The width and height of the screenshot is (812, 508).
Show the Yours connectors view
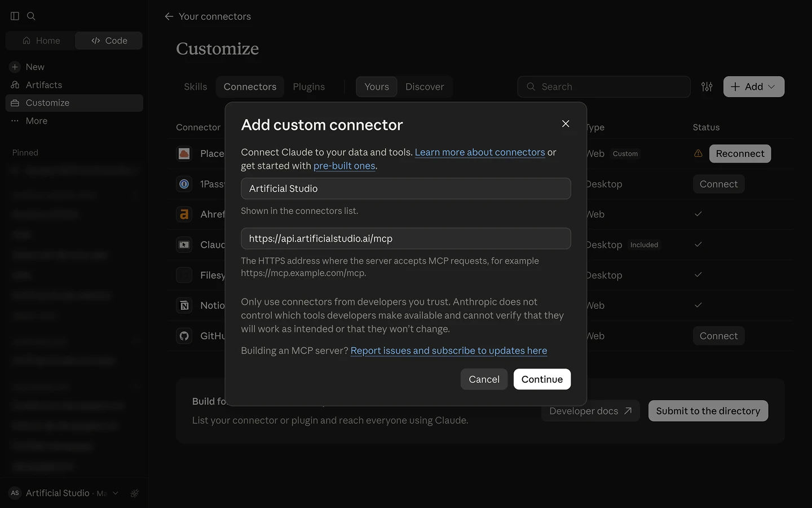coord(377,86)
